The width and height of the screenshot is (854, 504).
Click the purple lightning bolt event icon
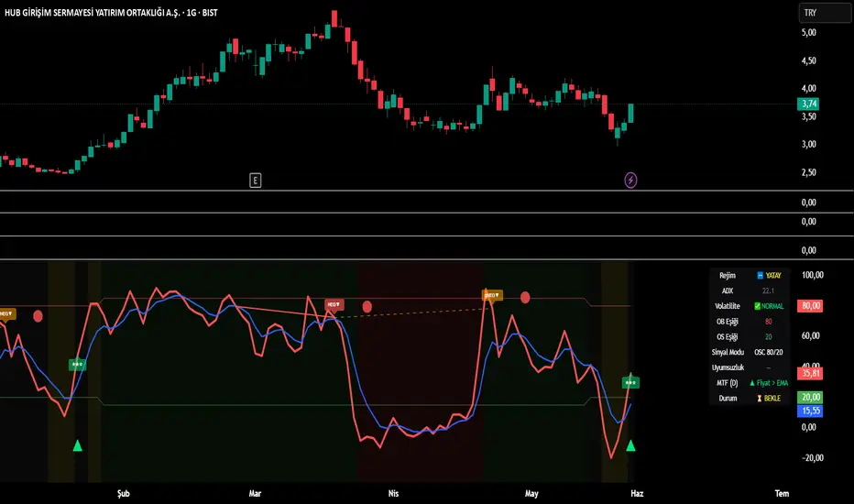click(x=630, y=180)
